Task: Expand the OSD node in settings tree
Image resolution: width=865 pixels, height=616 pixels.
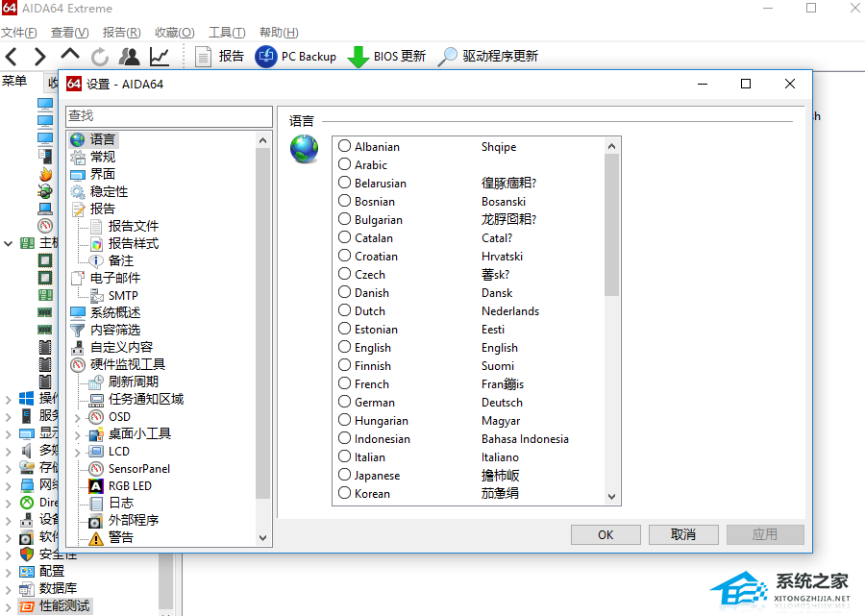Action: coord(78,417)
